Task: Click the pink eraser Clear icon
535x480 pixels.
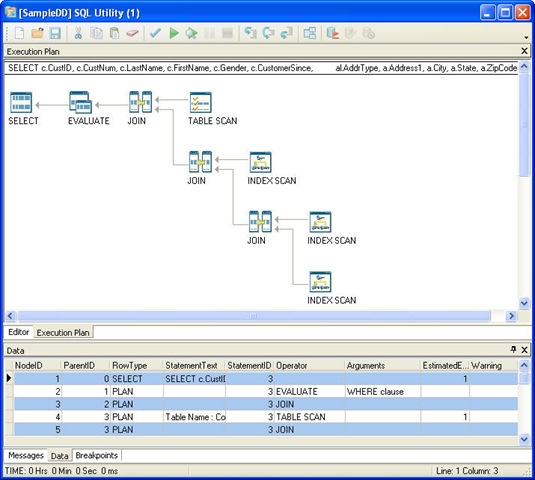Action: 132,33
